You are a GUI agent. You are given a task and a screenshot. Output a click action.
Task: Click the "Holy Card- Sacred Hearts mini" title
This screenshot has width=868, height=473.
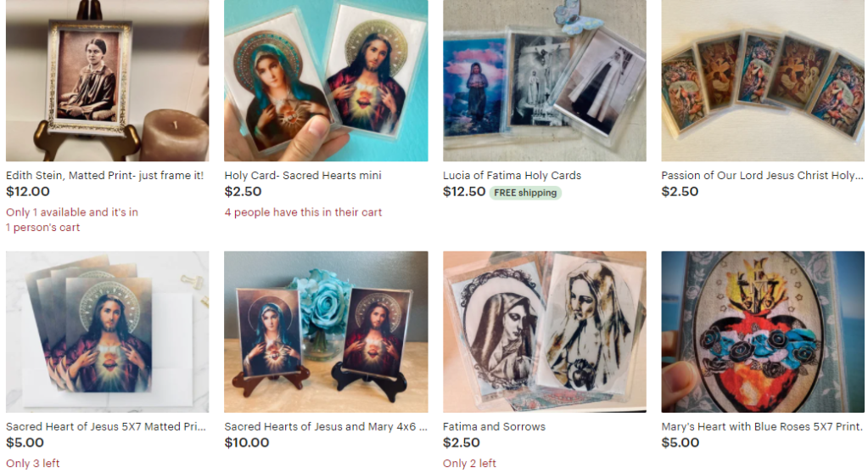(303, 175)
